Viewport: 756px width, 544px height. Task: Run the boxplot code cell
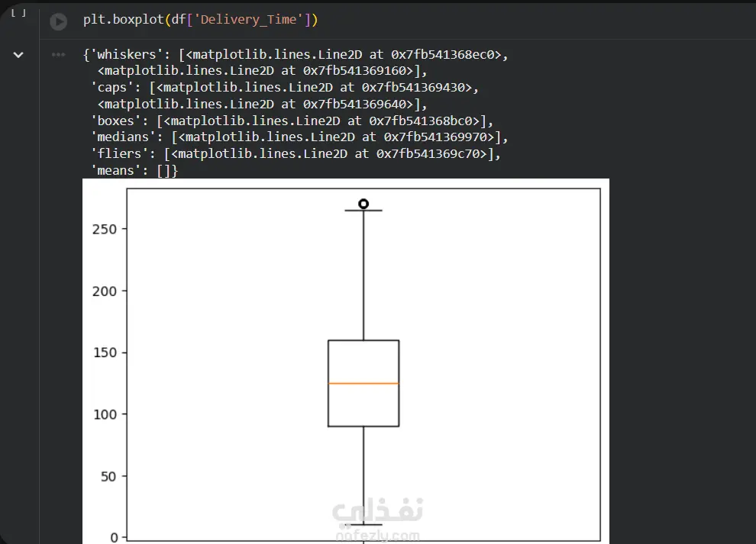coord(58,21)
